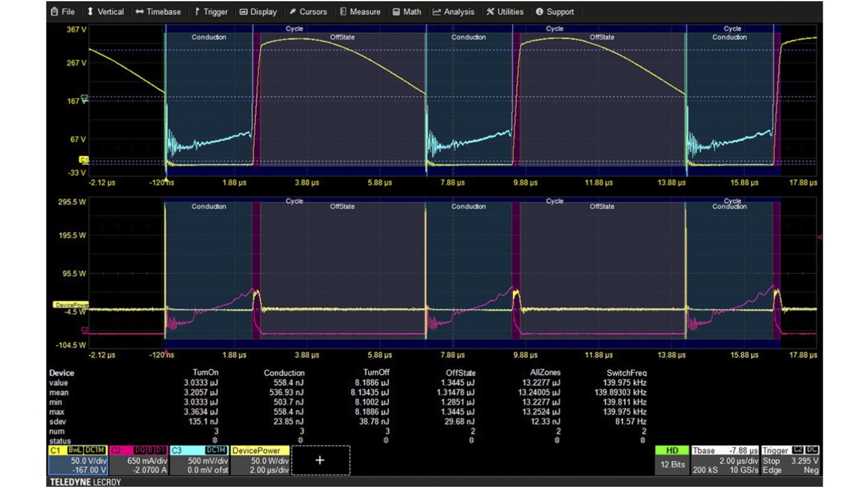Select the TurnOff column header
This screenshot has width=868, height=488.
(376, 372)
